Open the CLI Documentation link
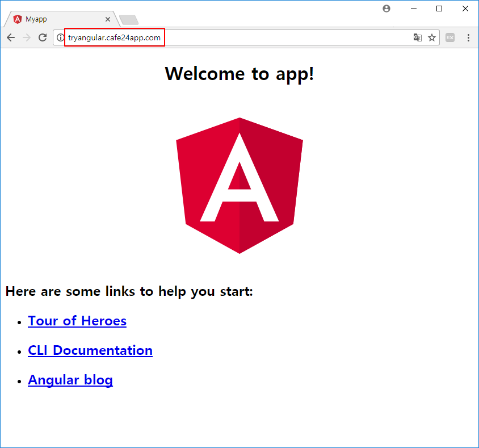The image size is (479, 448). pos(90,350)
